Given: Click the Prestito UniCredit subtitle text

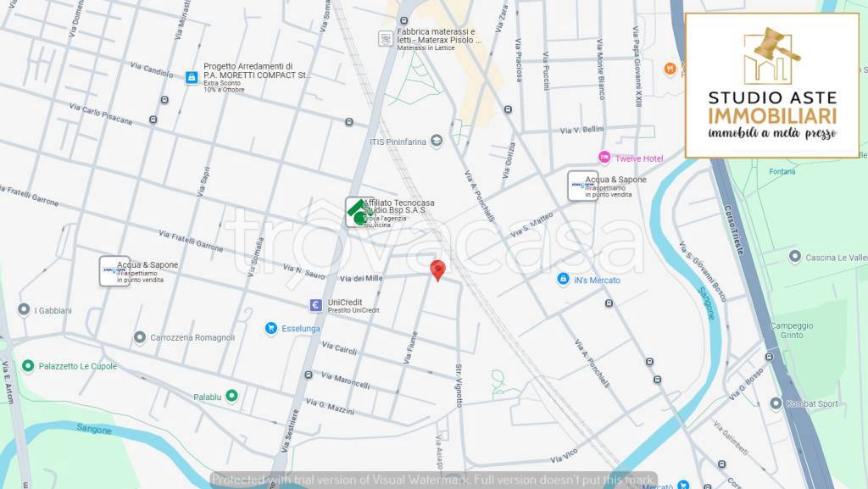Looking at the screenshot, I should (353, 310).
